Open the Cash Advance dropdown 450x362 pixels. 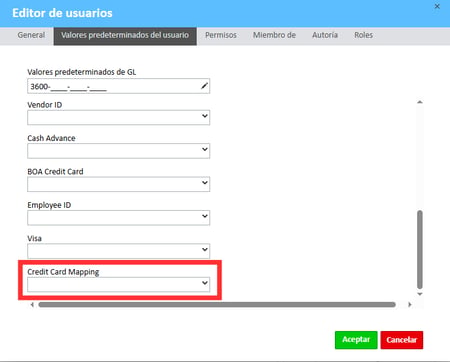(118, 151)
